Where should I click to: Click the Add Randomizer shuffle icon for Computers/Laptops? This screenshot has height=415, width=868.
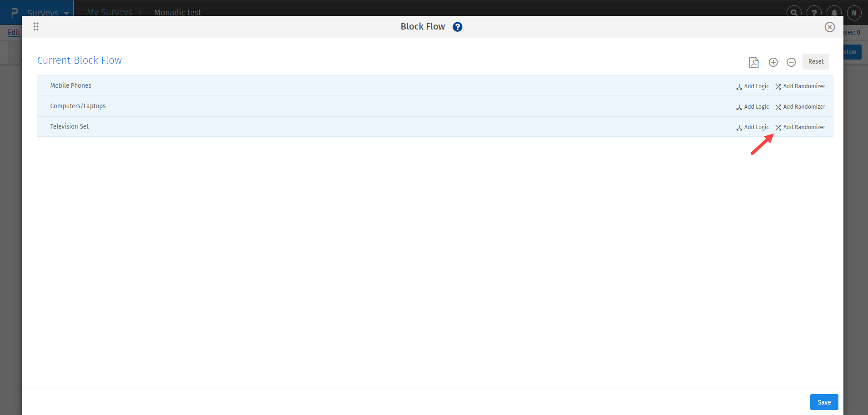[778, 107]
